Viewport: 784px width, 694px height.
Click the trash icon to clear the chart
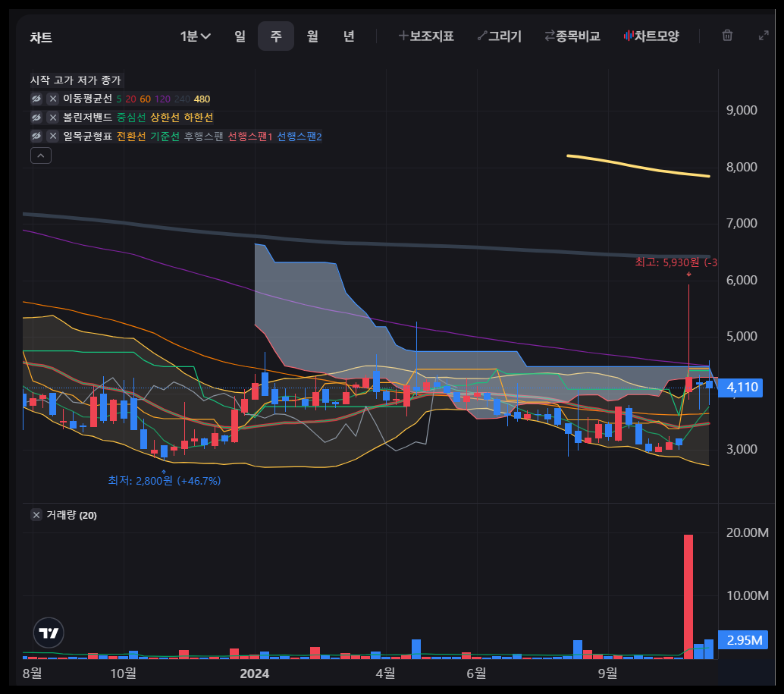click(726, 35)
